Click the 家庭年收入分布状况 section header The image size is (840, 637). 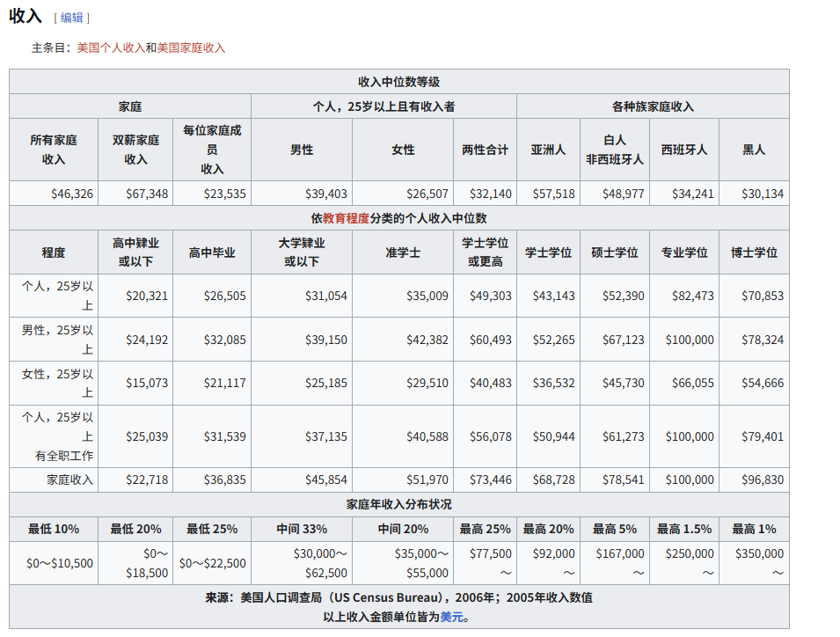point(399,504)
